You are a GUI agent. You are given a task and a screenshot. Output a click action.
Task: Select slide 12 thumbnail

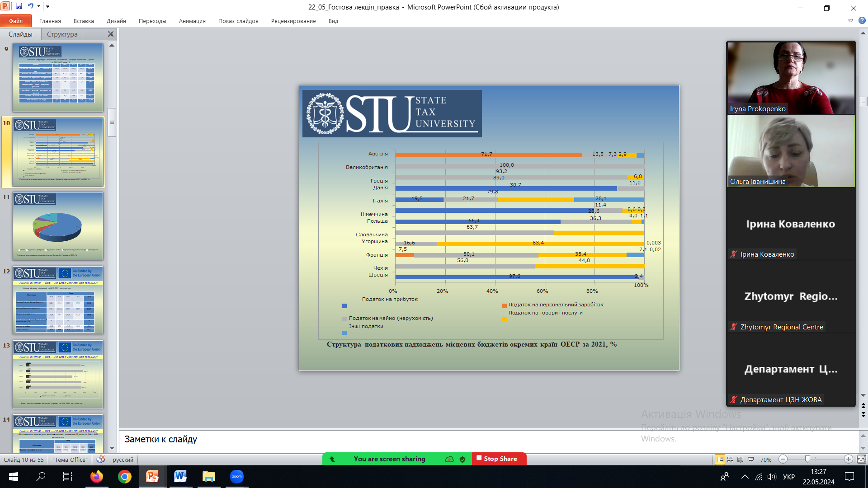(x=58, y=300)
